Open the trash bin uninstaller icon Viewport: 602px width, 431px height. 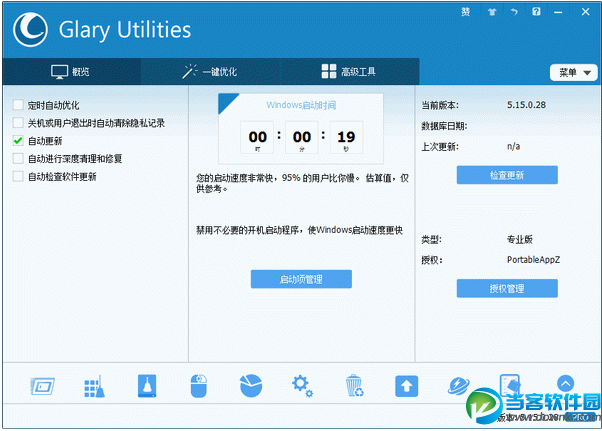coord(354,386)
